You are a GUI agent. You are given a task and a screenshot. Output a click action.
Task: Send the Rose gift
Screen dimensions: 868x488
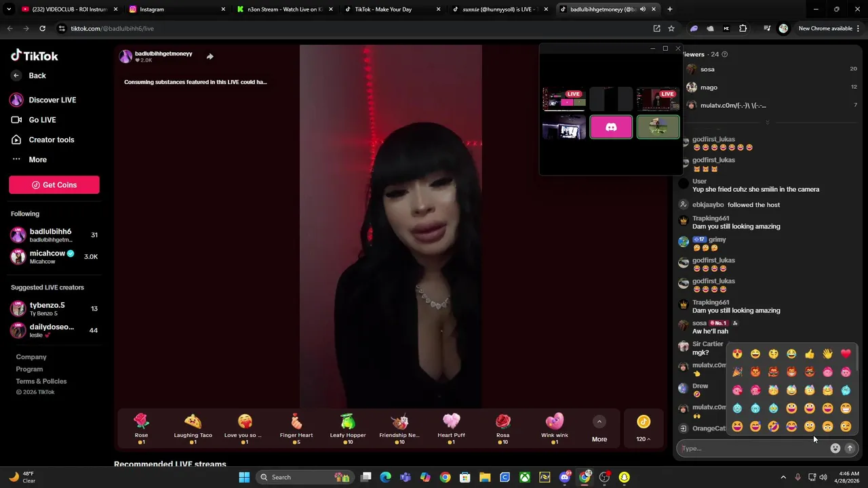[x=141, y=428]
